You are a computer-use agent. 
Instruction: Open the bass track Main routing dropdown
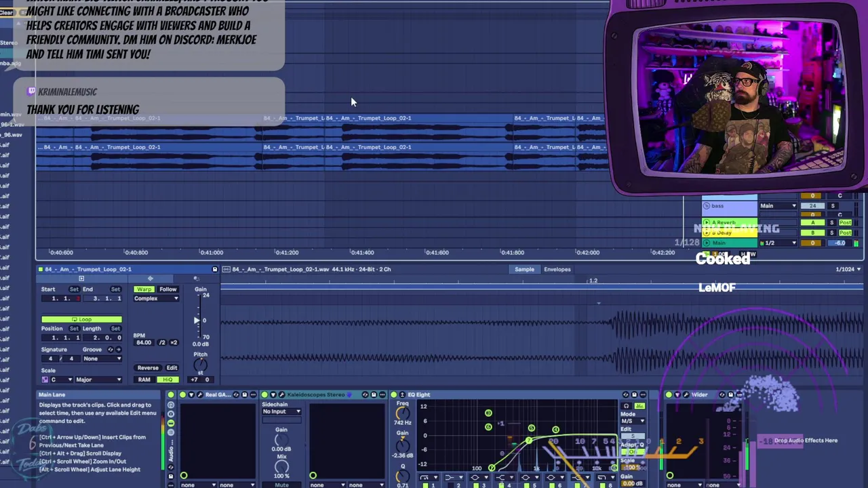point(778,206)
